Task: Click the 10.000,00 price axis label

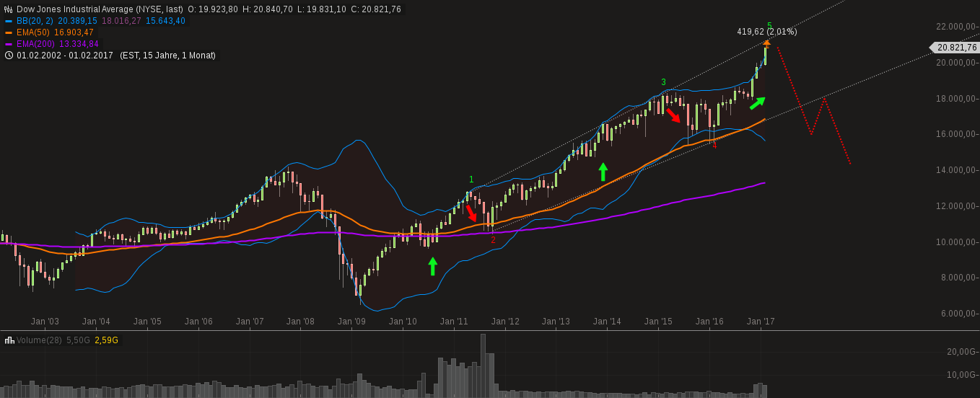Action: pyautogui.click(x=957, y=242)
